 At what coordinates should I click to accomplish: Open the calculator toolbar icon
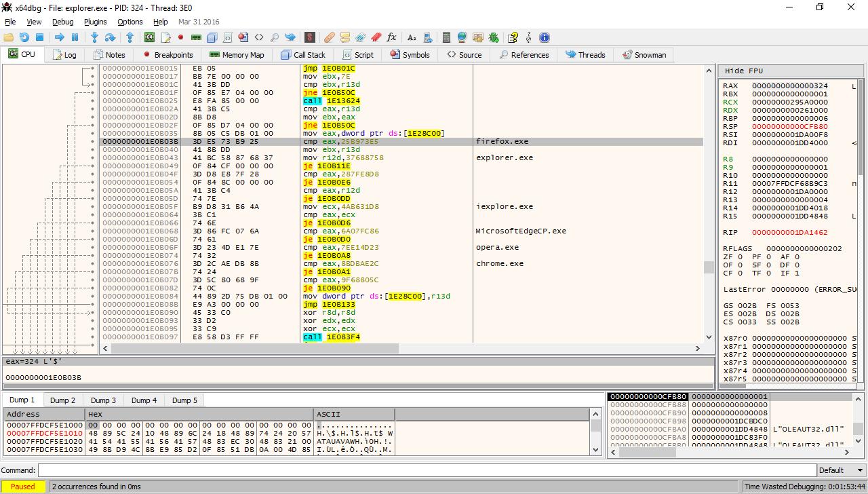coord(446,37)
